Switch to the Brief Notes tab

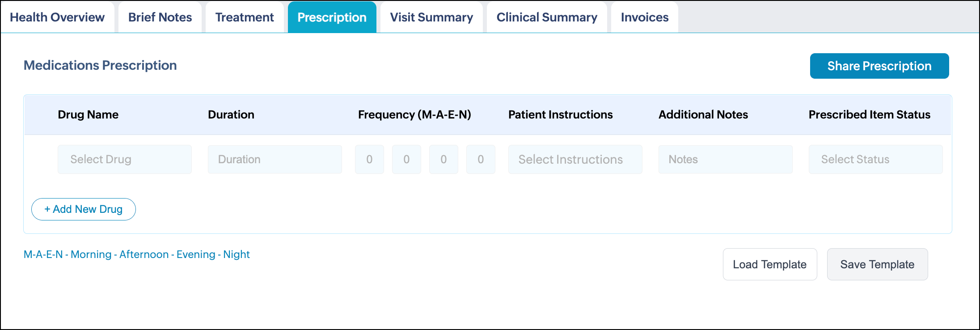(160, 17)
